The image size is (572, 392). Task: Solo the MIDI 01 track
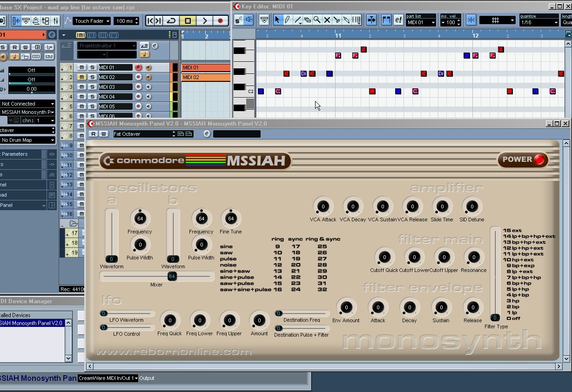coord(92,67)
